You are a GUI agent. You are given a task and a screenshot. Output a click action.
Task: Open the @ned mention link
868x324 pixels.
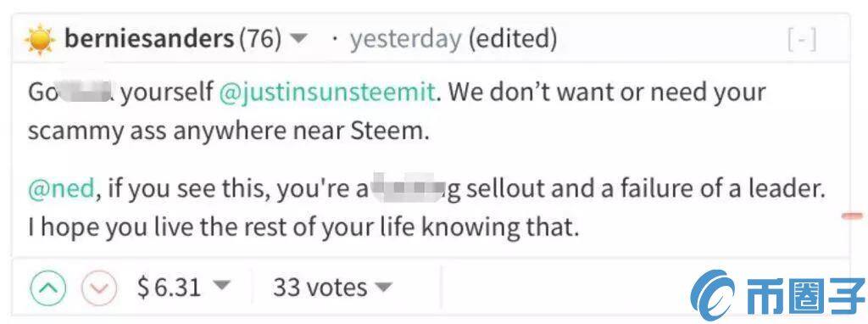(x=61, y=190)
